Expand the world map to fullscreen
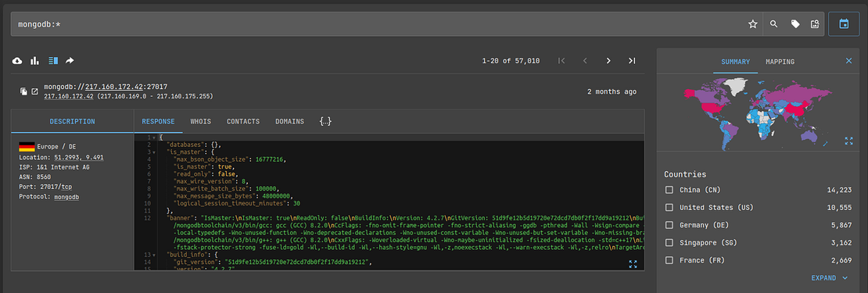Screen dimensions: 868x293 [x=848, y=141]
